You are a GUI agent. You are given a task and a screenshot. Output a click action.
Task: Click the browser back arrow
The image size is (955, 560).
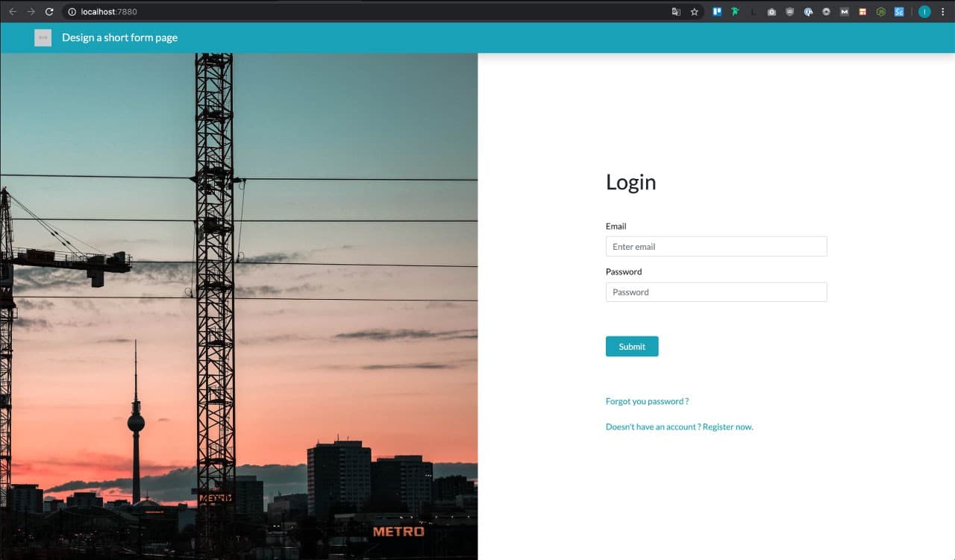(x=12, y=12)
